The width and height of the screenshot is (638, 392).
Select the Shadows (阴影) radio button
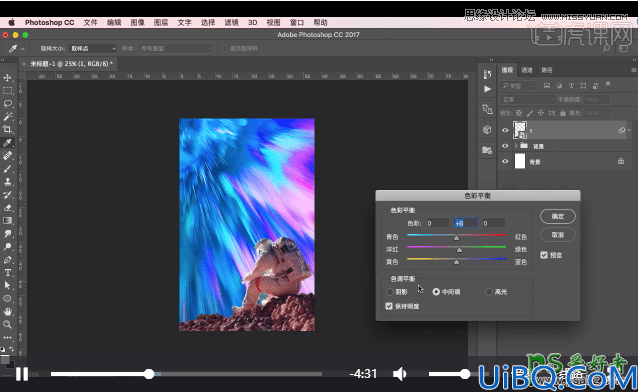coord(389,292)
